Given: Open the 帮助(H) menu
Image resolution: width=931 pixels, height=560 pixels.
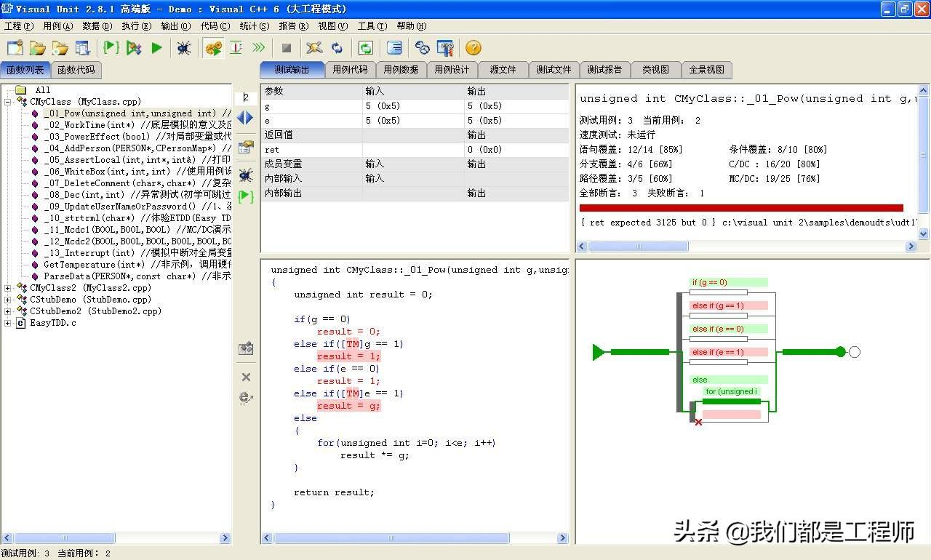Looking at the screenshot, I should [412, 26].
